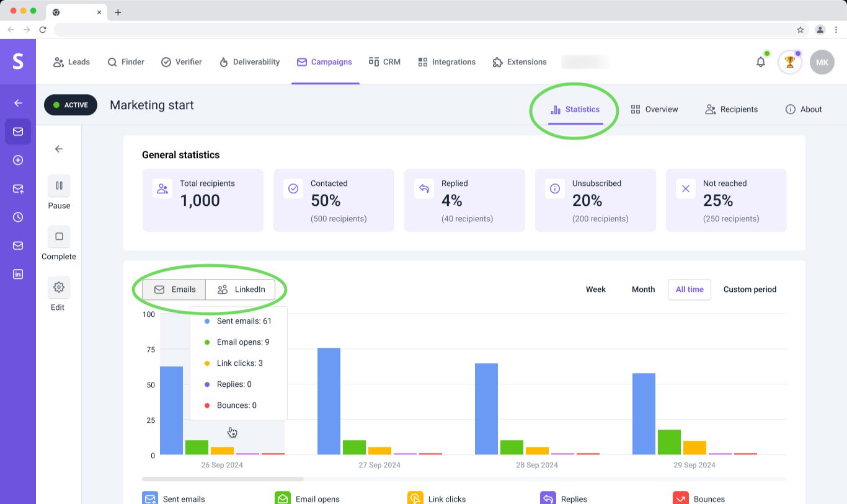847x504 pixels.
Task: Select the Week time filter
Action: (595, 290)
